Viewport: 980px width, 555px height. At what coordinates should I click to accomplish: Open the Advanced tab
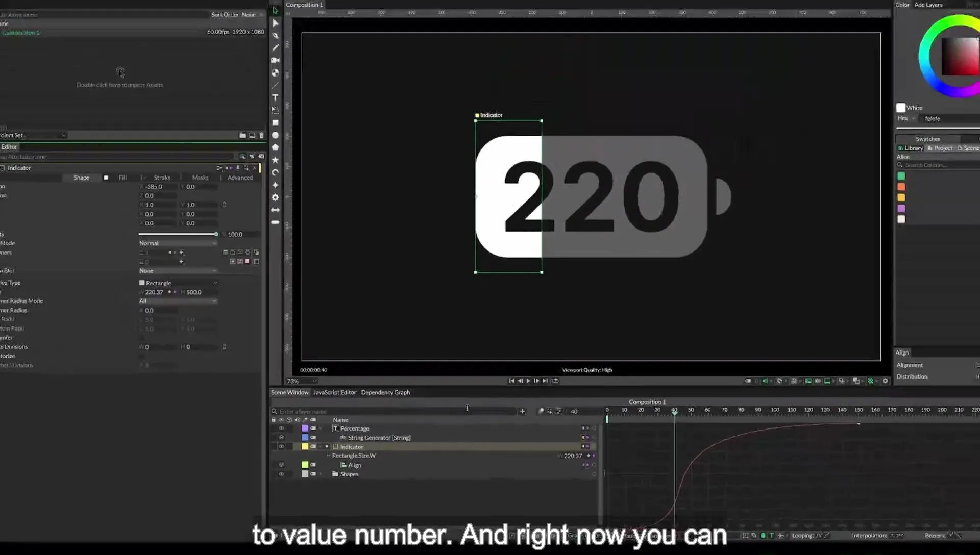point(240,178)
